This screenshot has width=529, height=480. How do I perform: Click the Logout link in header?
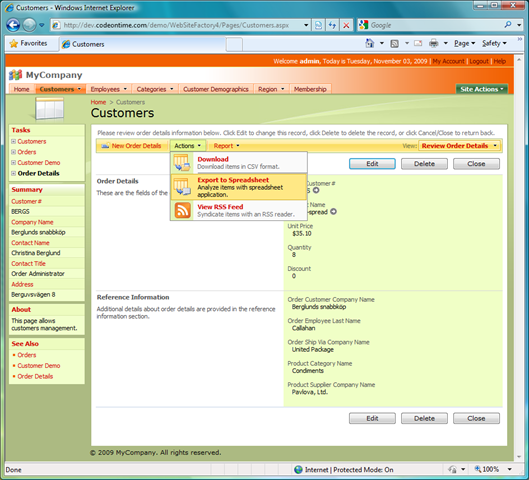[479, 61]
